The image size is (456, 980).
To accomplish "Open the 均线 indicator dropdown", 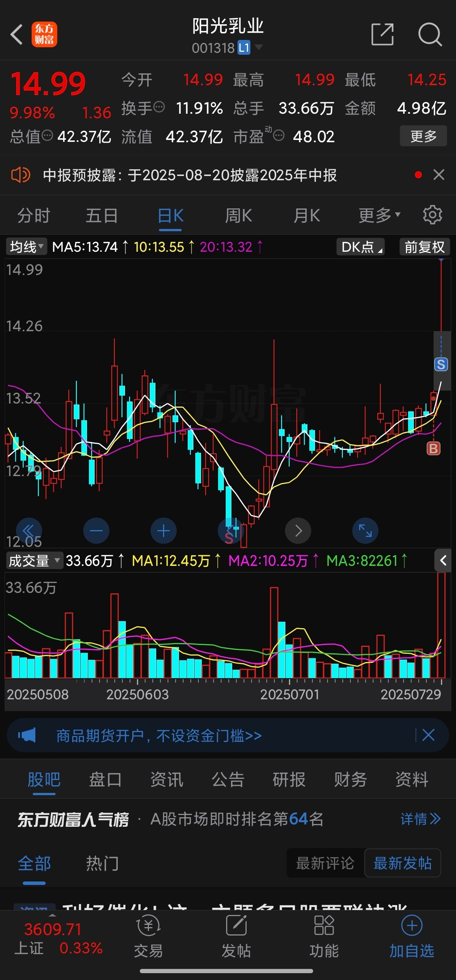I will coord(26,247).
